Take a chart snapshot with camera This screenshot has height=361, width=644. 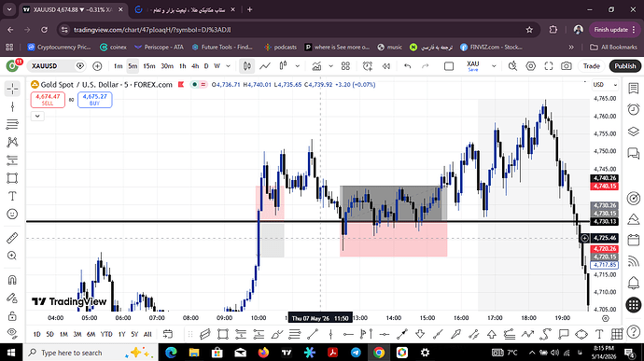567,66
